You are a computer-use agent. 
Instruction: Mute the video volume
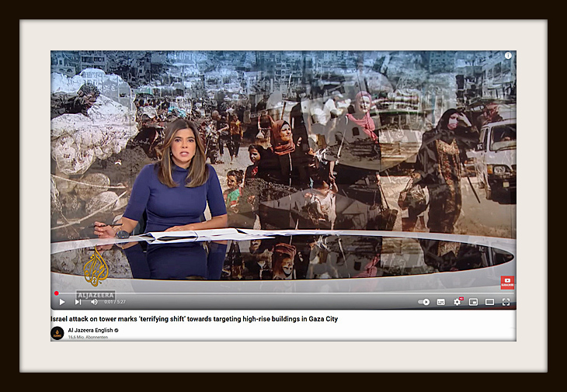click(x=94, y=302)
